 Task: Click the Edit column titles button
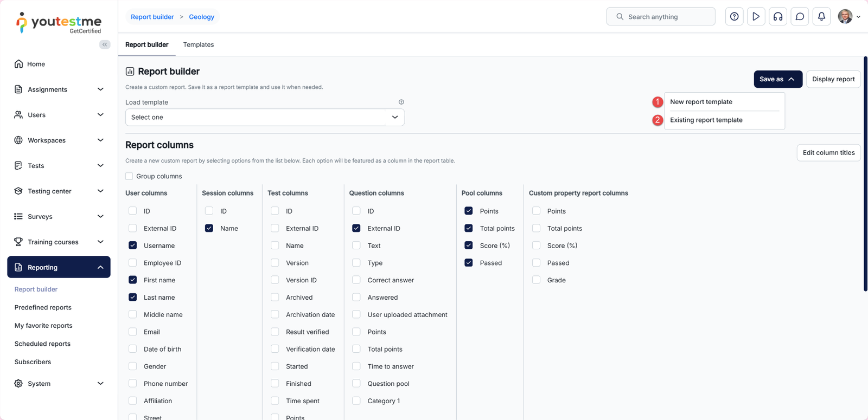(828, 153)
